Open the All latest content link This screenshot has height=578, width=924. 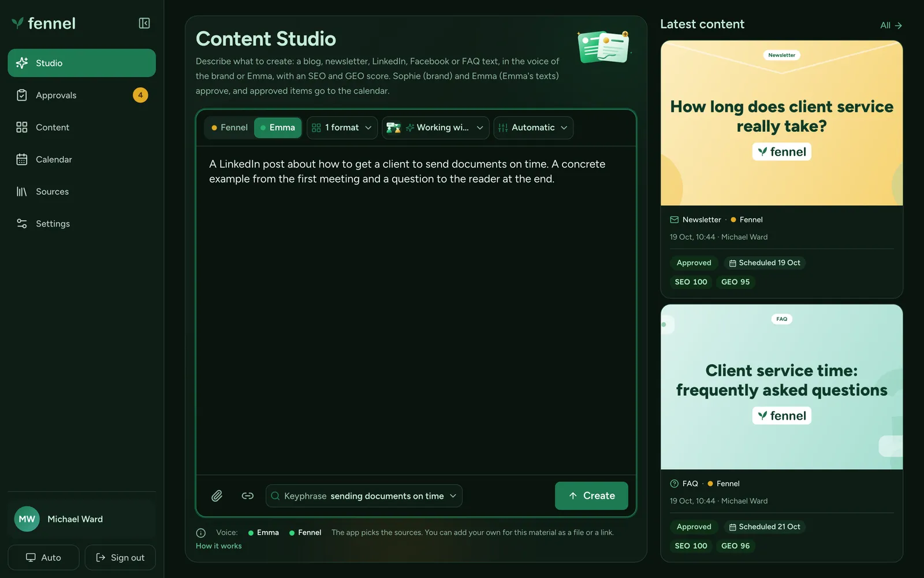(891, 25)
